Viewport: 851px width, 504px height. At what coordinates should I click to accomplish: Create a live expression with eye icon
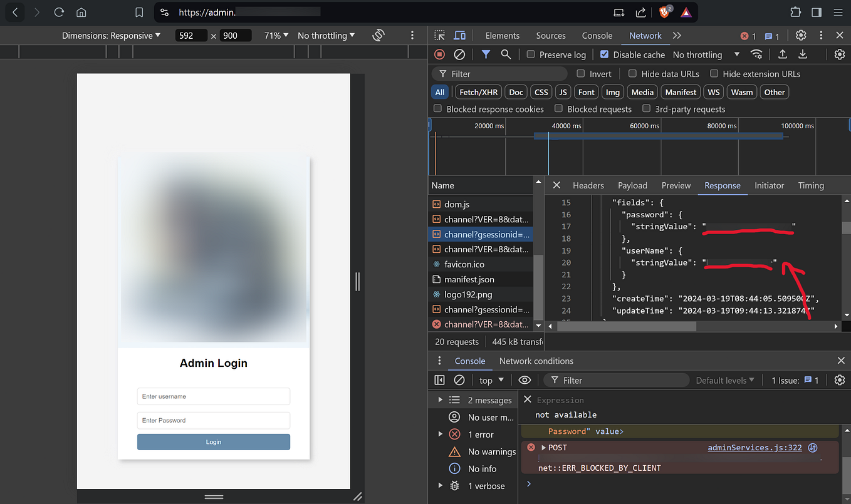click(x=525, y=380)
